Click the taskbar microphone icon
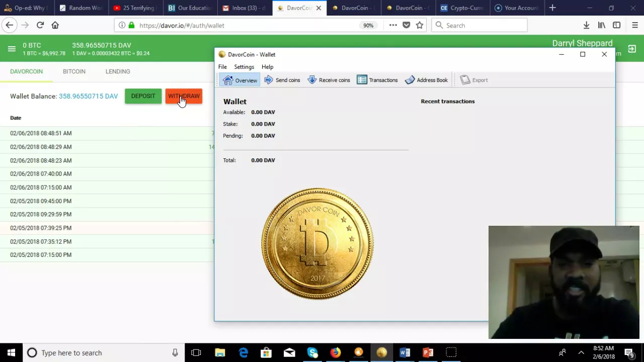The height and width of the screenshot is (362, 644). click(x=175, y=352)
